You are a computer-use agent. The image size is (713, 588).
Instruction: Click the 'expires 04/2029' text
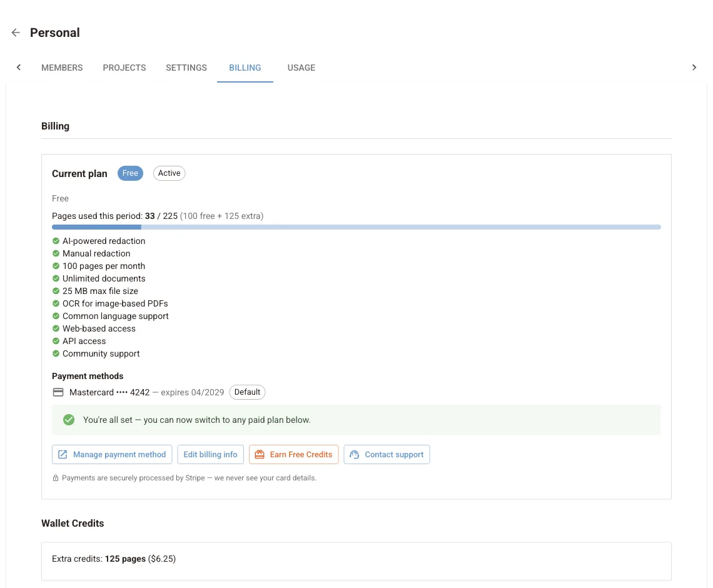193,392
